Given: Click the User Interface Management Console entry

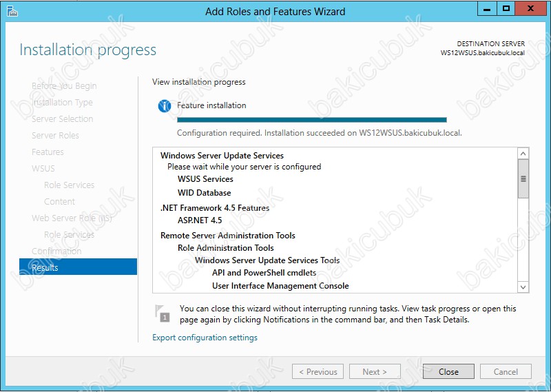Looking at the screenshot, I should click(x=280, y=286).
